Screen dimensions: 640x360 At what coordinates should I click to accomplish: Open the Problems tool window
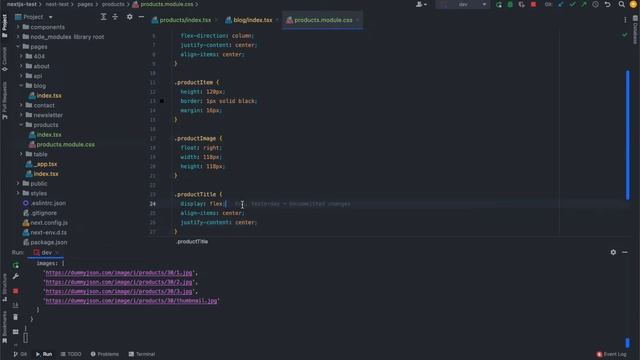[x=104, y=354]
